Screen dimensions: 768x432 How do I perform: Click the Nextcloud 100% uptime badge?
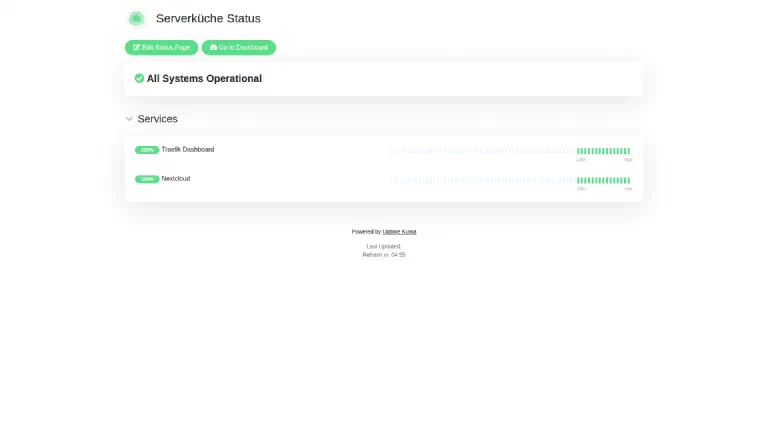(x=147, y=179)
